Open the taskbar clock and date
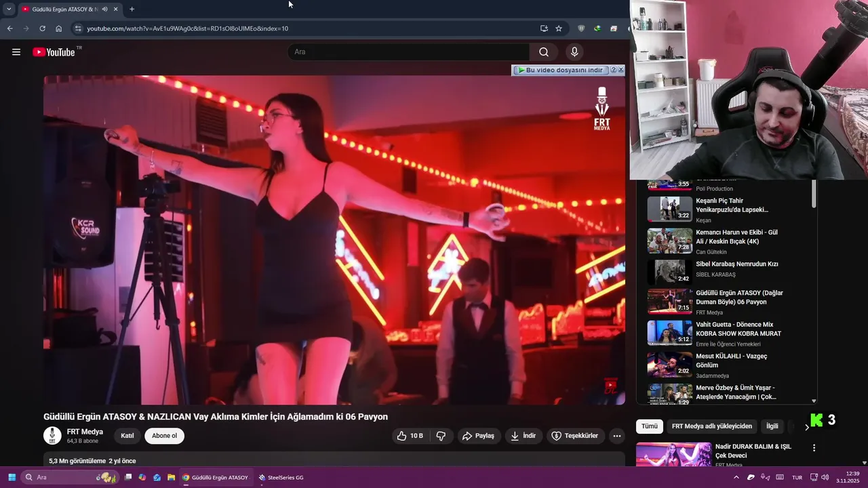 tap(848, 477)
